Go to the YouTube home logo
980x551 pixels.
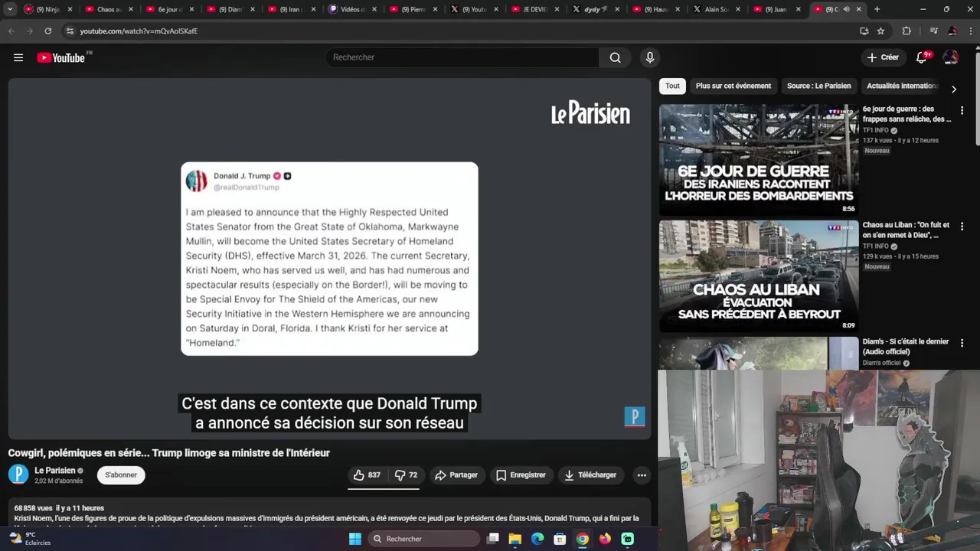tap(61, 57)
